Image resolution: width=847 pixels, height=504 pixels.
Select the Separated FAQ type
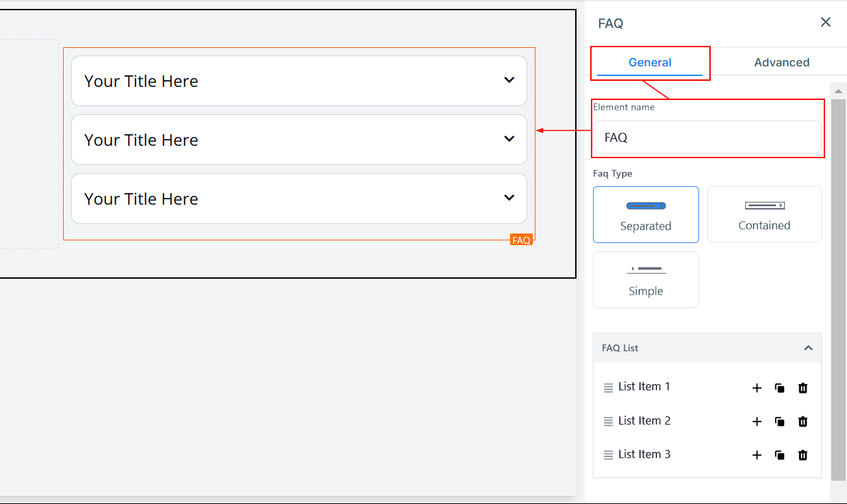(x=646, y=214)
